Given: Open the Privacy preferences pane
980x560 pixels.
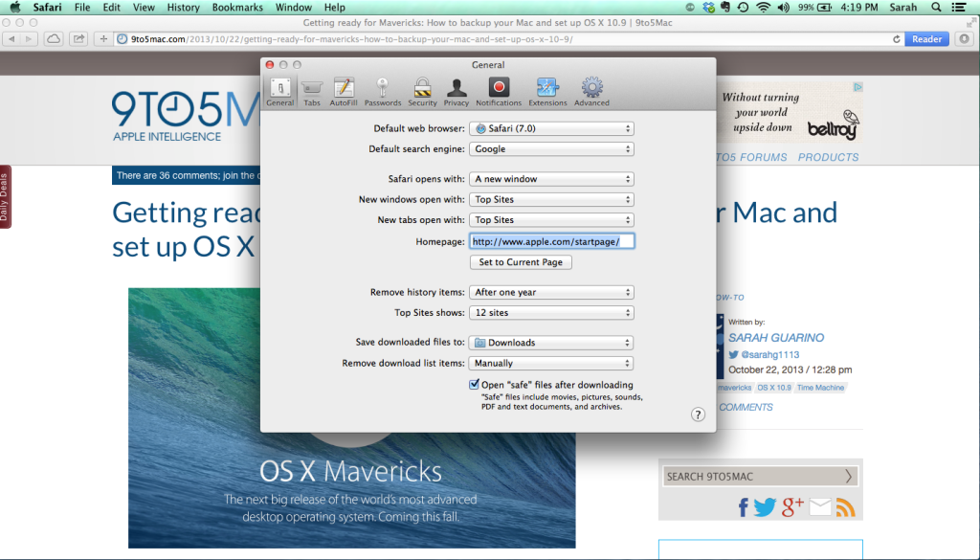Looking at the screenshot, I should point(457,92).
